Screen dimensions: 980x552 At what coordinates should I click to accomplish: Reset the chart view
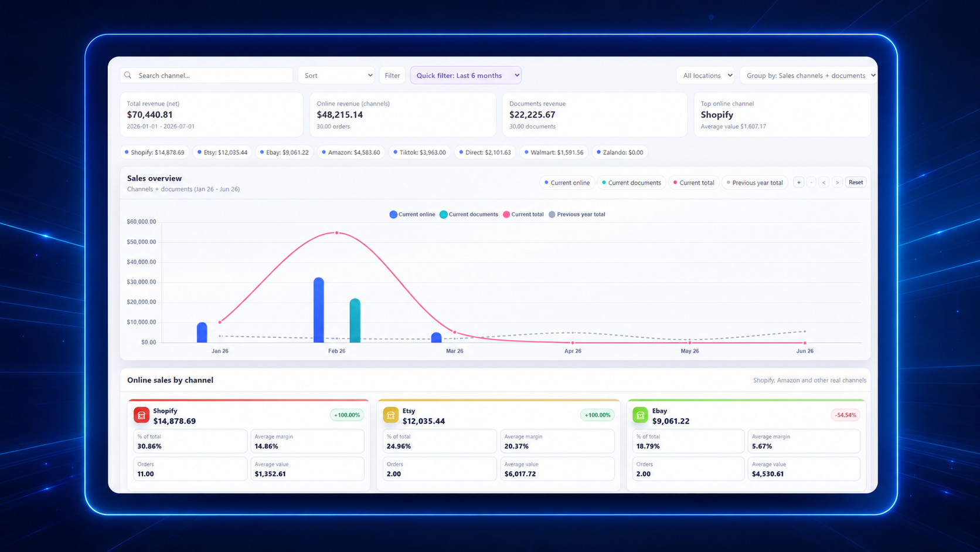point(855,182)
